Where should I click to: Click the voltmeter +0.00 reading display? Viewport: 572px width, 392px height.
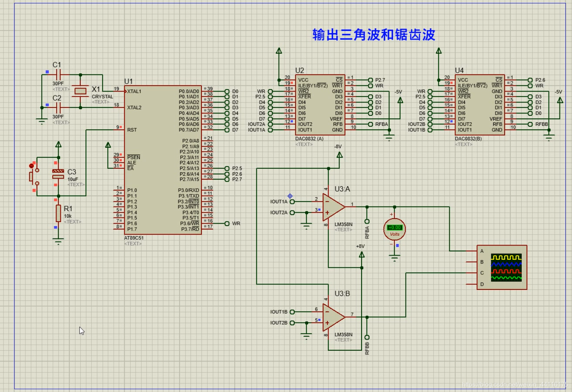(x=395, y=228)
